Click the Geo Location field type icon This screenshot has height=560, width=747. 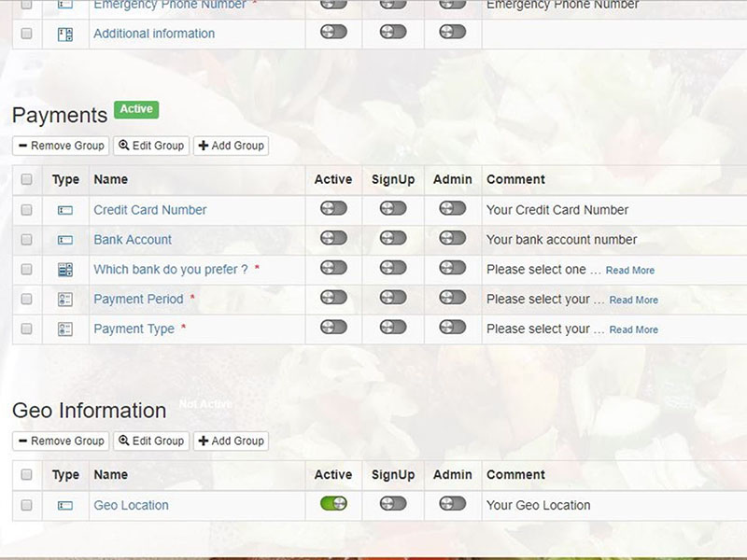65,505
